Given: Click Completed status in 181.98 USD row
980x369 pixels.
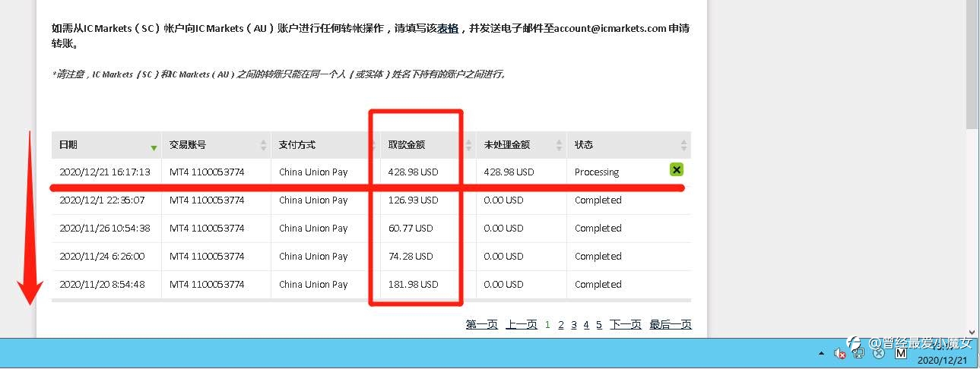Looking at the screenshot, I should tap(598, 285).
